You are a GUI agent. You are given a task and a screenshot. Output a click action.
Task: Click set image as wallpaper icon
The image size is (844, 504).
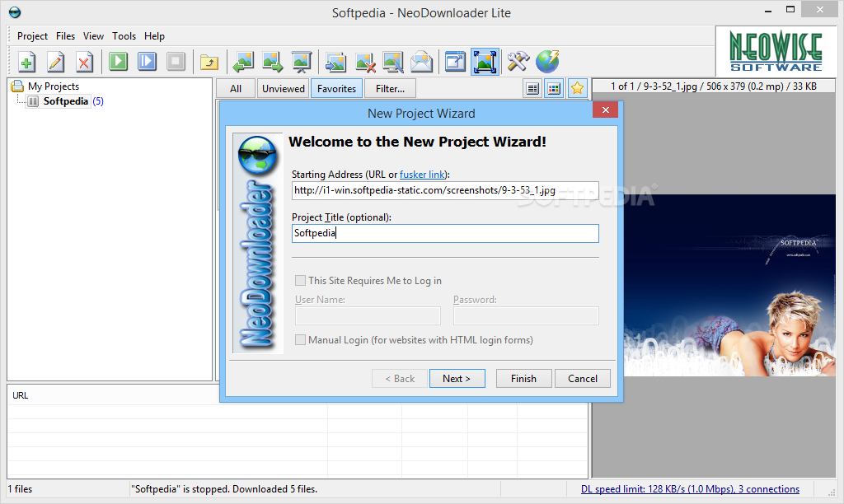[x=393, y=61]
